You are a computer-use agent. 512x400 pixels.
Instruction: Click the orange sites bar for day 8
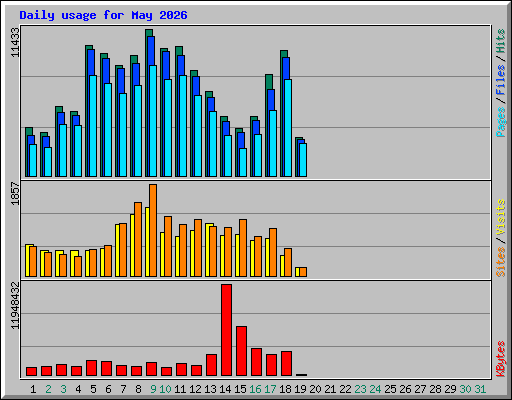click(138, 239)
